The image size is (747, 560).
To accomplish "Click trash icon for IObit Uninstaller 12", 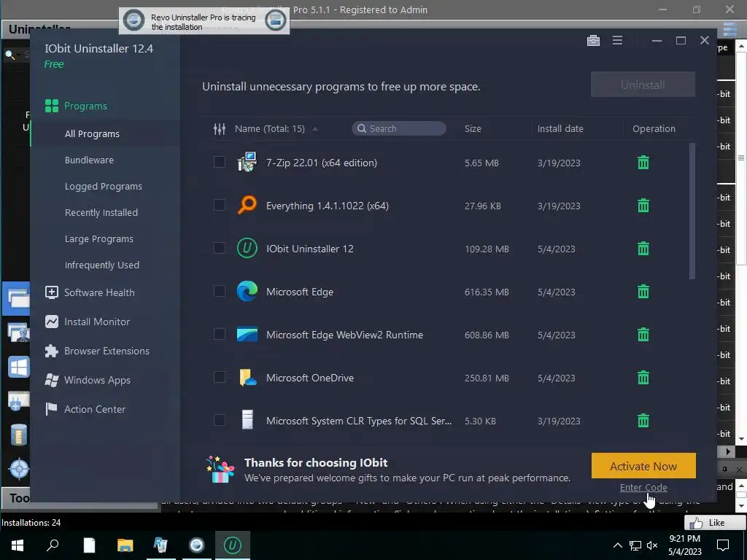I will point(643,249).
